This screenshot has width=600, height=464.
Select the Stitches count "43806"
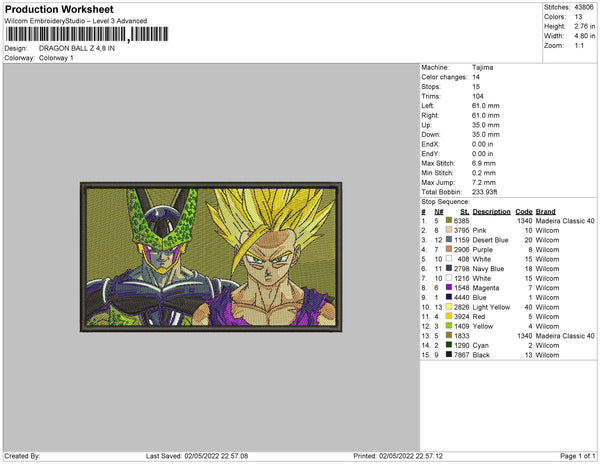584,7
